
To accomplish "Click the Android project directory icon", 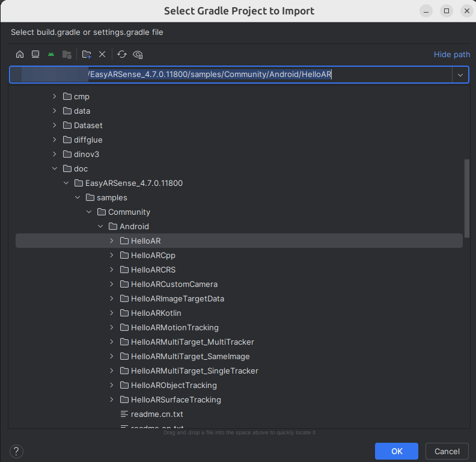I will point(51,54).
